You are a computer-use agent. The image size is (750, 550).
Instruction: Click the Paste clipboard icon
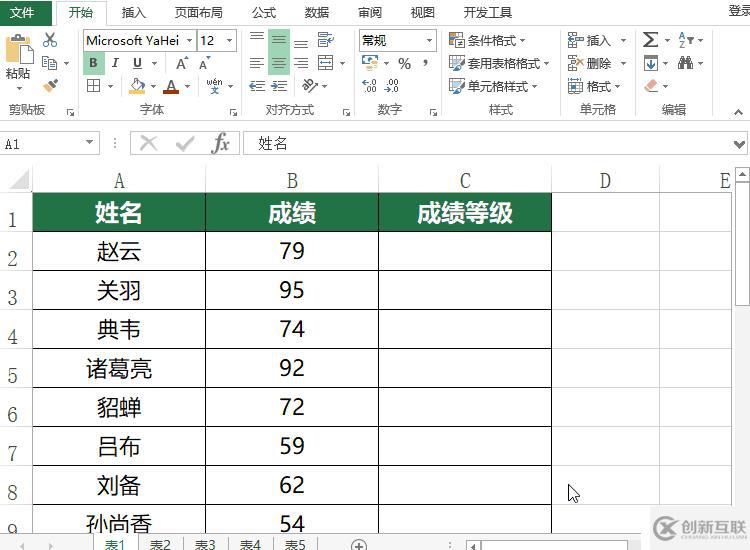click(x=19, y=50)
